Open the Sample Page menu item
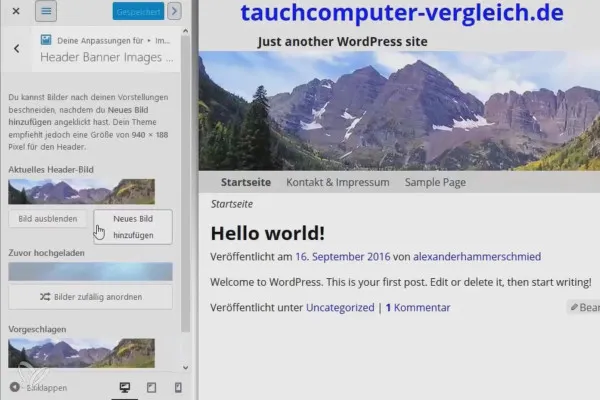 point(435,182)
